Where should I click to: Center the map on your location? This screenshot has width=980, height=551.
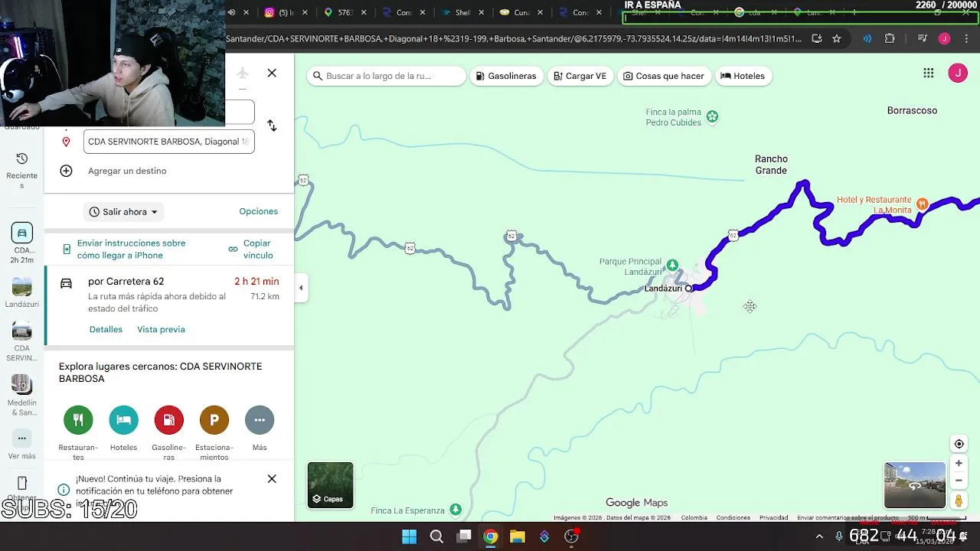[959, 444]
